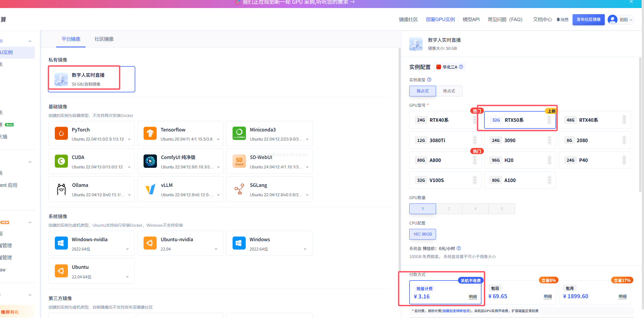Click the help icon beside 华北二A
The height and width of the screenshot is (318, 644).
[461, 67]
